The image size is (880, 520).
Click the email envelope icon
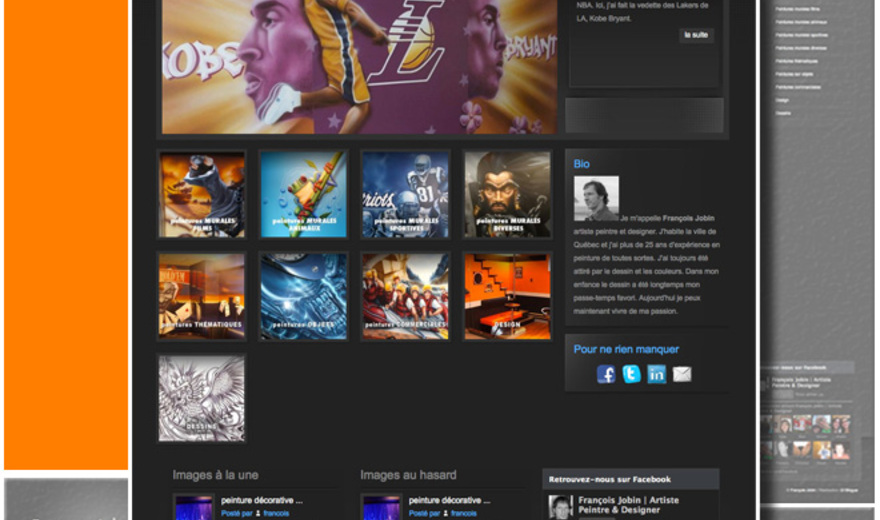pos(682,374)
